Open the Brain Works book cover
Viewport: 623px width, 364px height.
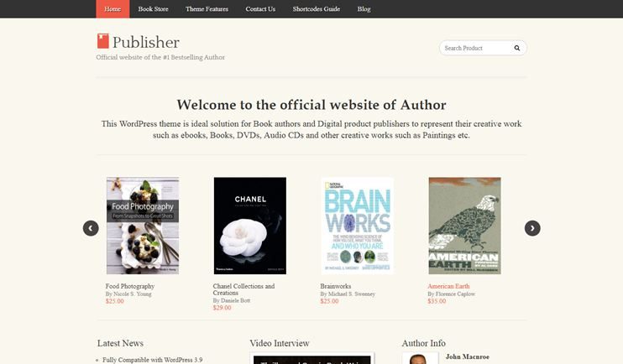pyautogui.click(x=358, y=226)
